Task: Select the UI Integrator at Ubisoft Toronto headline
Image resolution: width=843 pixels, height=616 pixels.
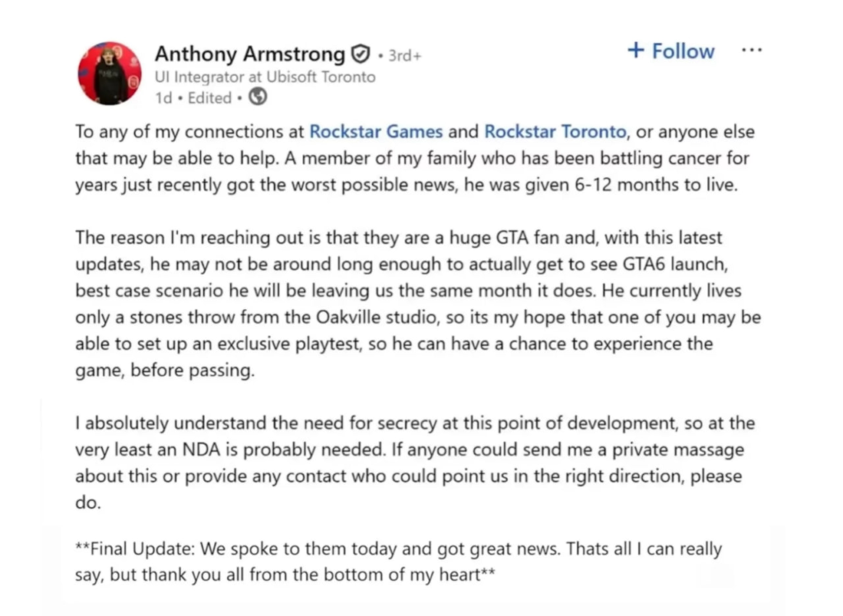Action: point(265,77)
